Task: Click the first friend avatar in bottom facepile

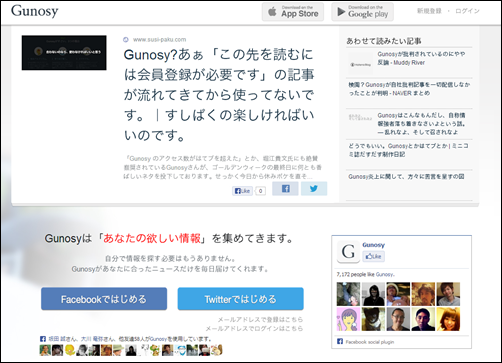Action: pos(45,350)
